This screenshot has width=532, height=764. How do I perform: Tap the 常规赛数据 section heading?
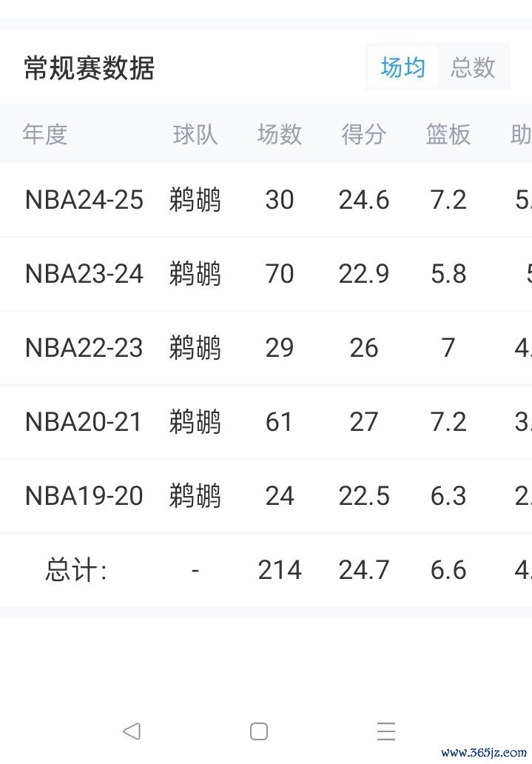[89, 68]
